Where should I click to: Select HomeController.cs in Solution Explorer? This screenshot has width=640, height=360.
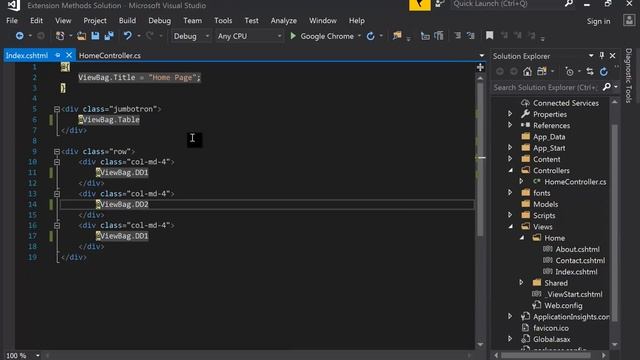(x=575, y=182)
